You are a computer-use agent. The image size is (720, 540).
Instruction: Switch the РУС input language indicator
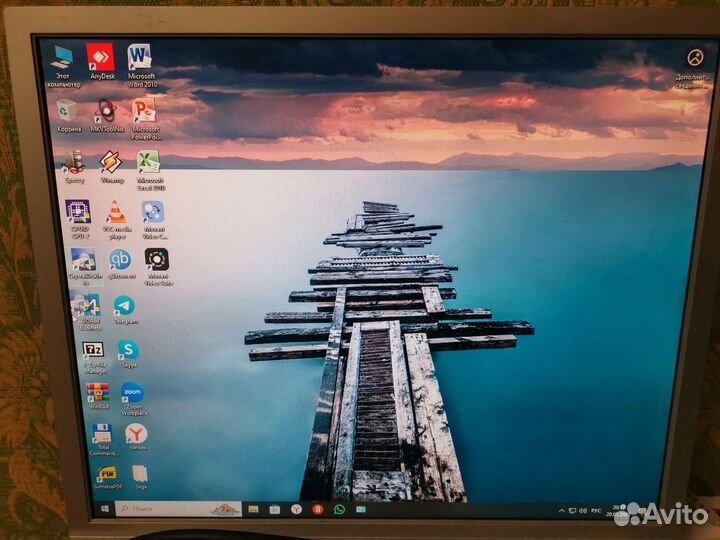pos(596,510)
